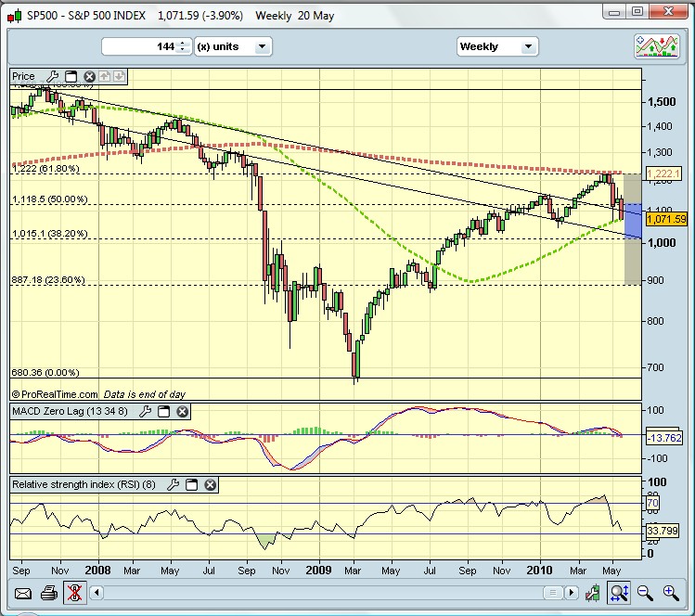Click the 1,118.5 (50.00%) Fibonacci label
The width and height of the screenshot is (695, 616).
click(x=50, y=199)
